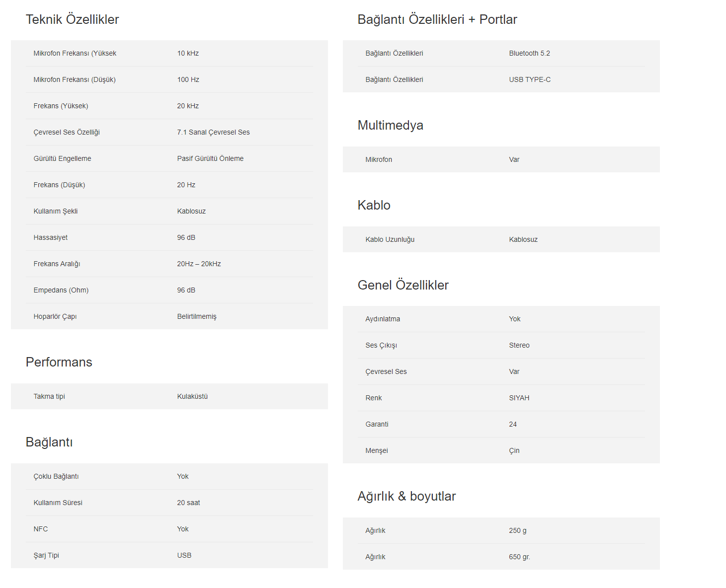Select the Pasif Gürültü Önleme value
726x588 pixels.
point(210,158)
